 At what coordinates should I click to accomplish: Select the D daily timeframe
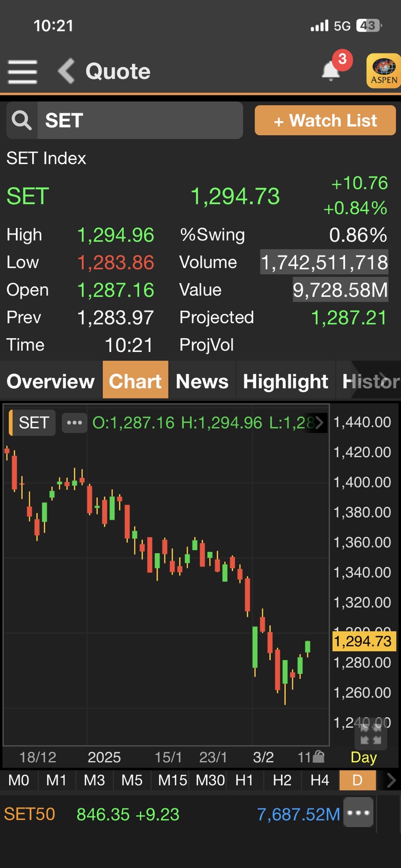pyautogui.click(x=357, y=780)
